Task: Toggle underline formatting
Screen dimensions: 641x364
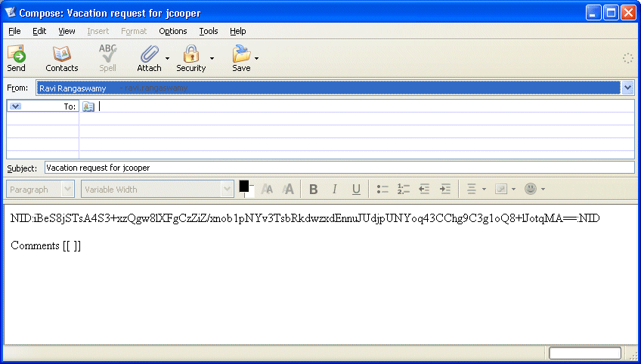Action: [x=356, y=189]
